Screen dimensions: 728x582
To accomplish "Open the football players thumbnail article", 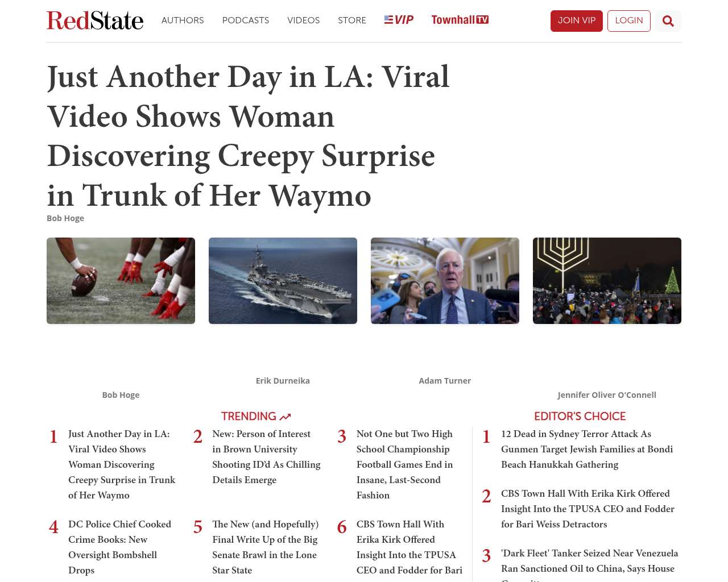I will click(x=121, y=281).
